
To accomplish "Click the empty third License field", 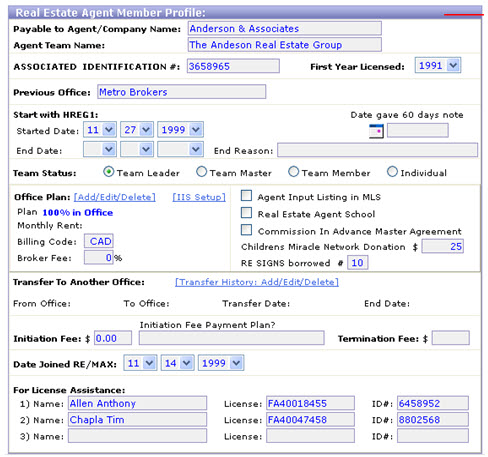I will point(311,436).
